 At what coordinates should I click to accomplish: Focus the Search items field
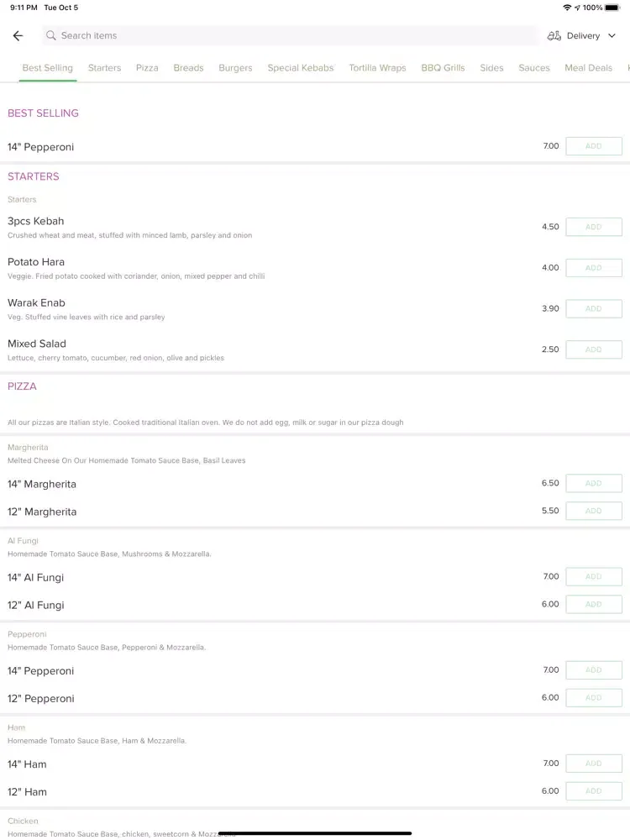(x=290, y=35)
